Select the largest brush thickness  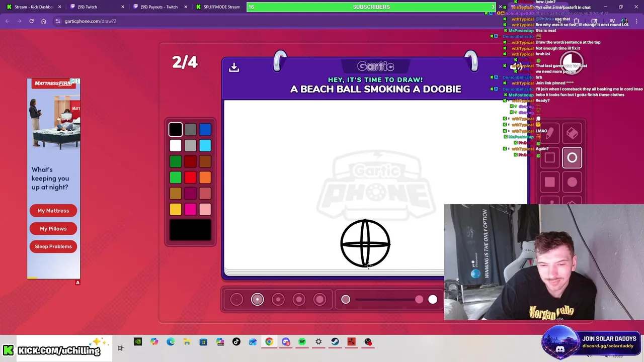point(320,300)
